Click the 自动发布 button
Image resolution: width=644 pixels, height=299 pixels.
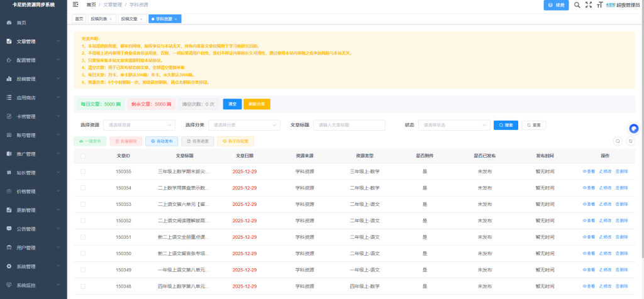[x=162, y=141]
